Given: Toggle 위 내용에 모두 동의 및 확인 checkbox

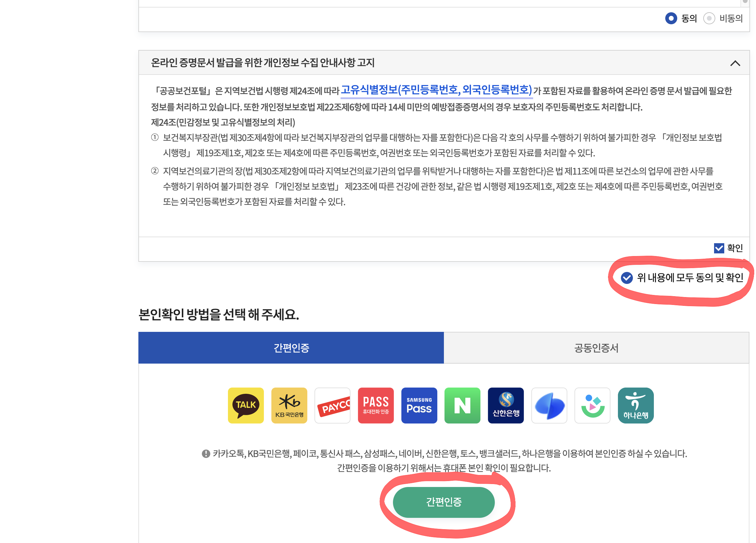Looking at the screenshot, I should point(627,277).
